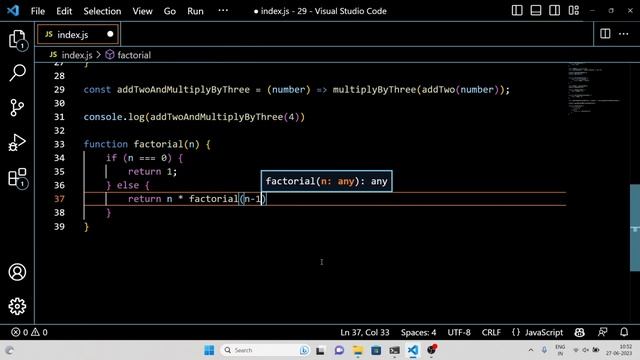Open the Search view in activity bar
Screen dimensions: 640x360
pyautogui.click(x=17, y=73)
